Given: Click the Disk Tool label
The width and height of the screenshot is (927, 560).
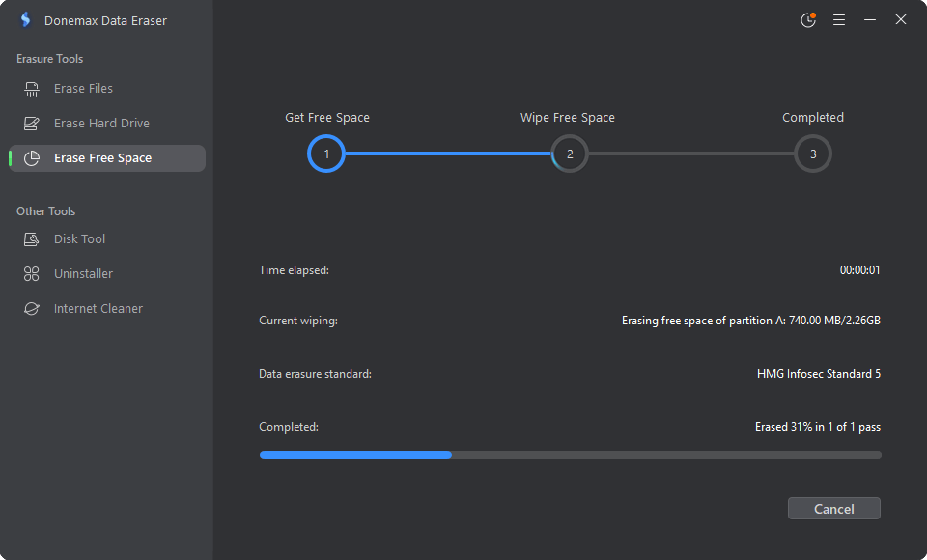Looking at the screenshot, I should 80,238.
